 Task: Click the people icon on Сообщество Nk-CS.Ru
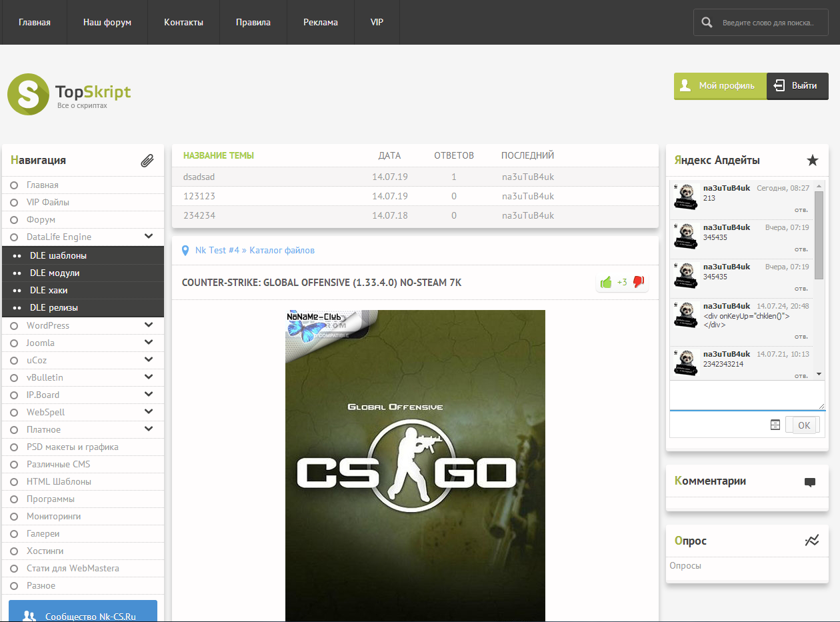[29, 617]
